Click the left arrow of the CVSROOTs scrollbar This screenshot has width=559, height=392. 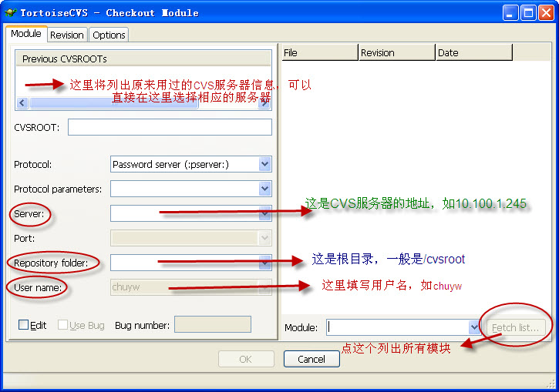[x=22, y=103]
